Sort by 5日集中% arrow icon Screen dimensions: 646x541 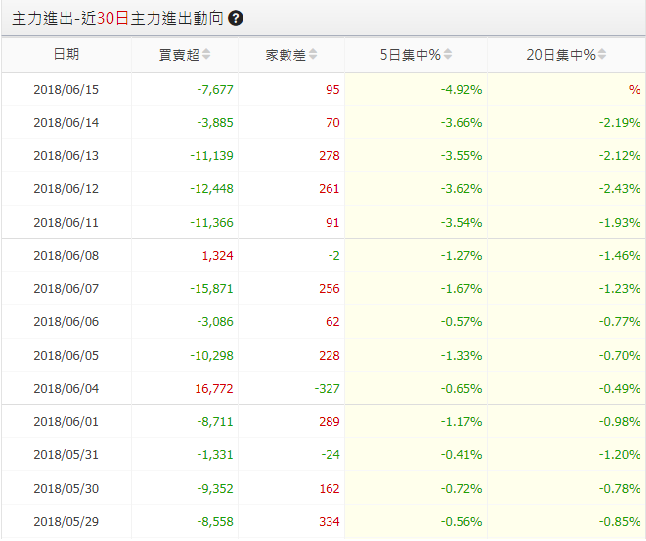[448, 54]
